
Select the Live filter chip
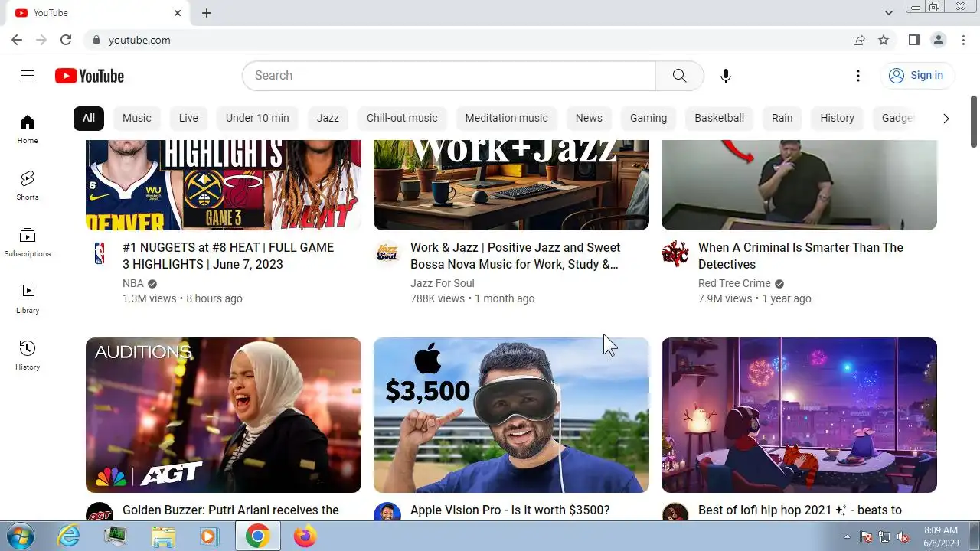188,118
